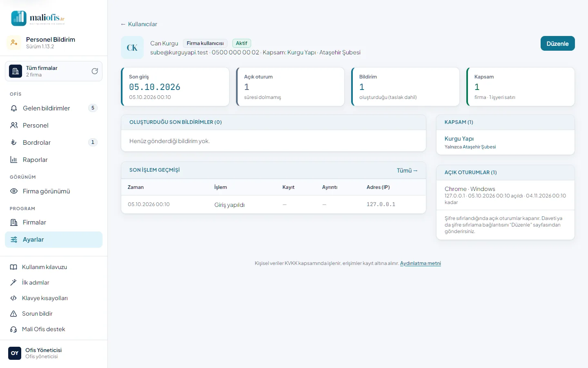The image size is (588, 368).
Task: Click the Açık oturum summary card
Action: pos(290,87)
